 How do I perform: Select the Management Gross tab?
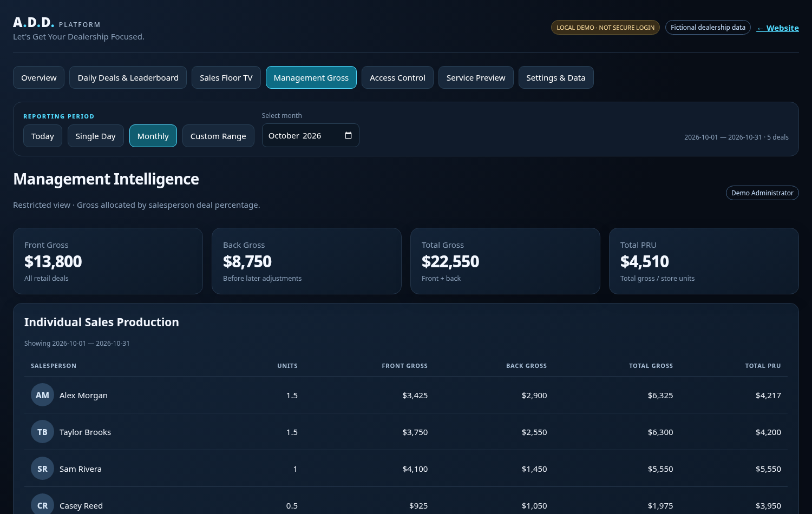coord(311,77)
